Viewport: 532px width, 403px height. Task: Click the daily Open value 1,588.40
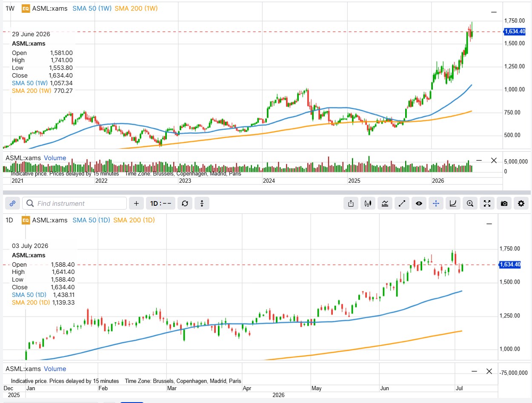63,265
